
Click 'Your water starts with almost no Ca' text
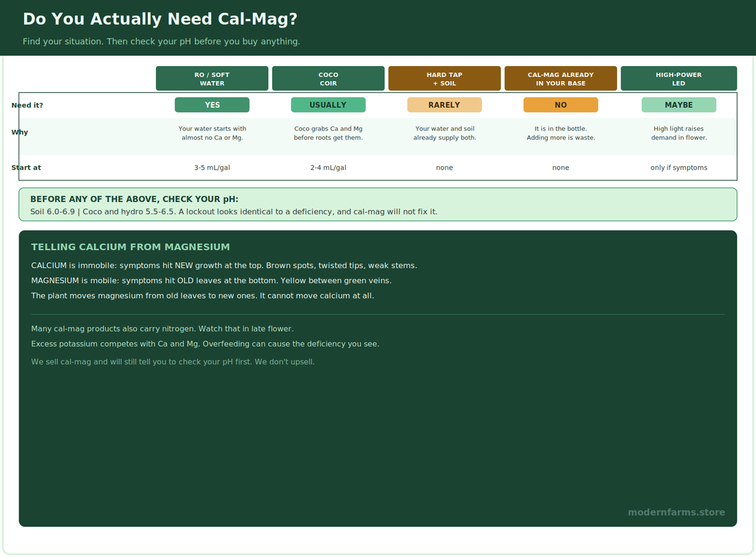pyautogui.click(x=212, y=133)
